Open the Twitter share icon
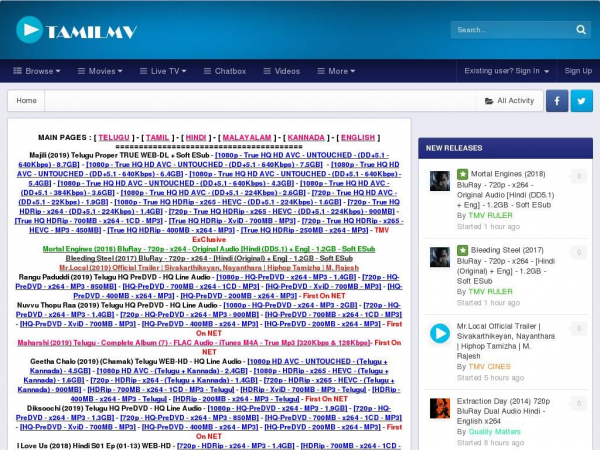Image resolution: width=600 pixels, height=450 pixels. [581, 101]
